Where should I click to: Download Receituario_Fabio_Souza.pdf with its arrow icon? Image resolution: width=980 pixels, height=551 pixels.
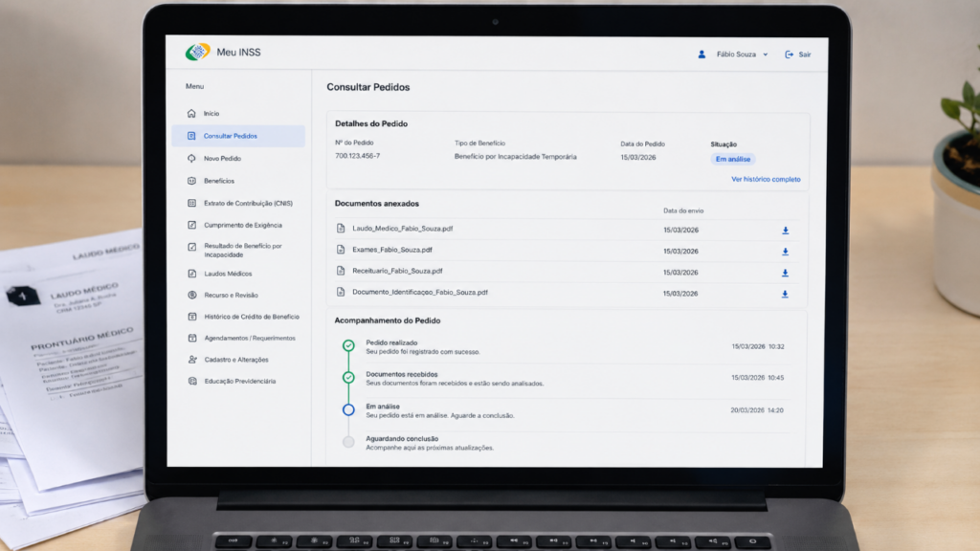(x=785, y=273)
